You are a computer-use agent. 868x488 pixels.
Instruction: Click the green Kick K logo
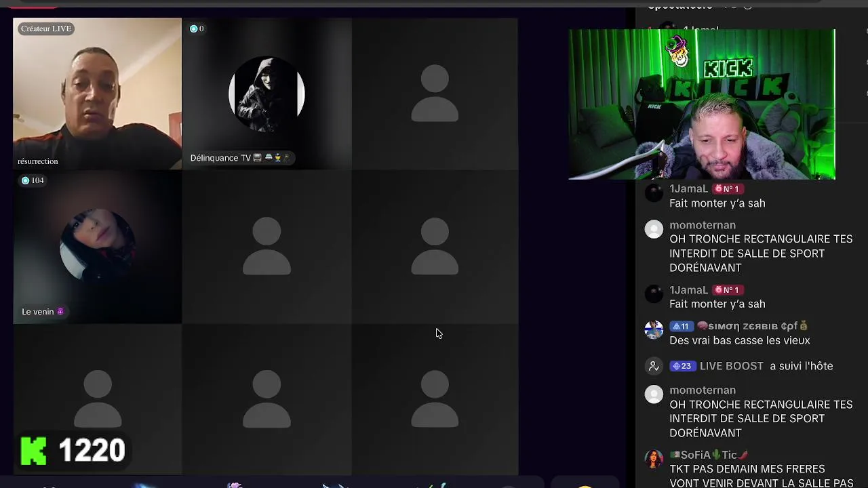(34, 451)
